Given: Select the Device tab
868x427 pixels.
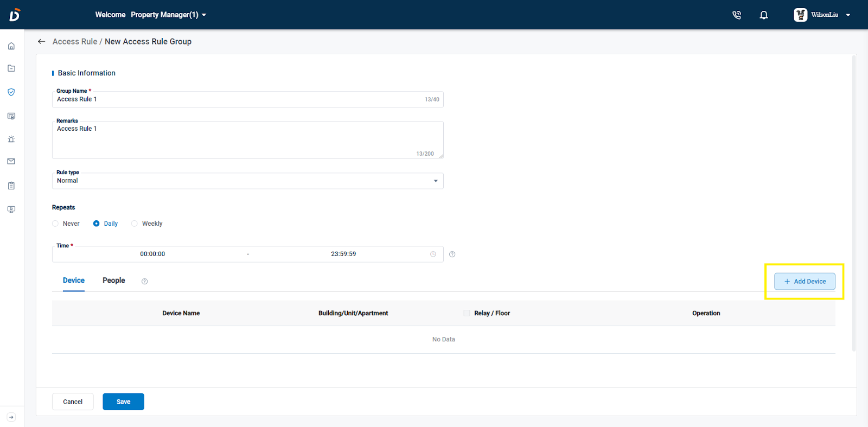Looking at the screenshot, I should coord(74,281).
